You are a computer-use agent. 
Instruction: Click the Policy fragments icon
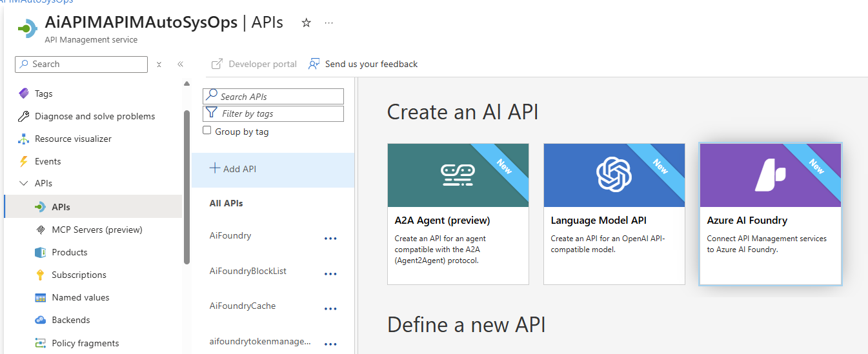(40, 343)
